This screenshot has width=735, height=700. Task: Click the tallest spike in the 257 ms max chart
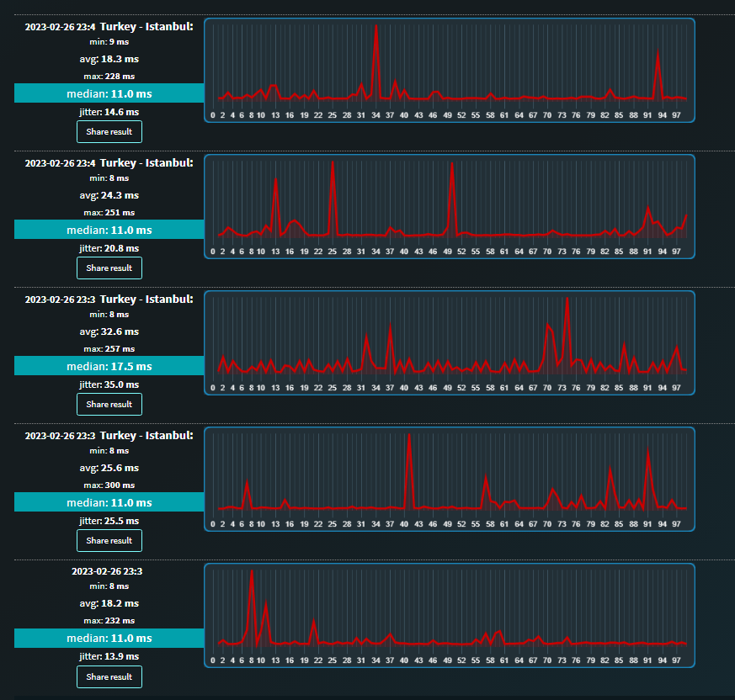(567, 301)
